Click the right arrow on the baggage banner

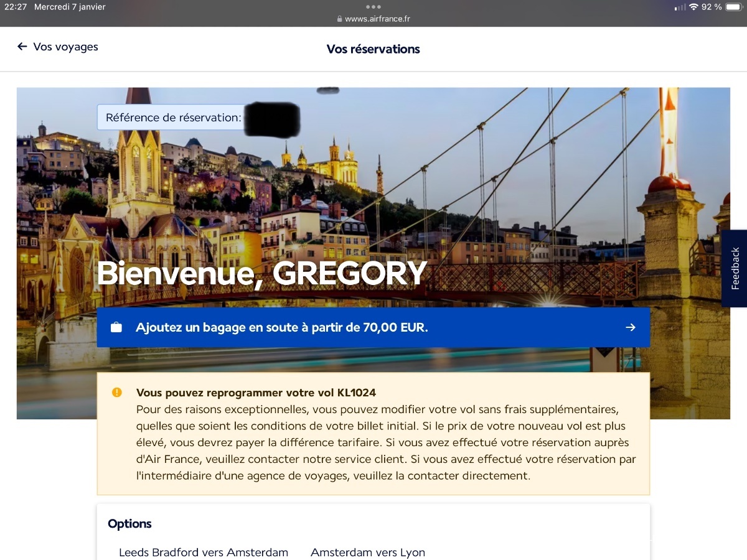pyautogui.click(x=631, y=327)
